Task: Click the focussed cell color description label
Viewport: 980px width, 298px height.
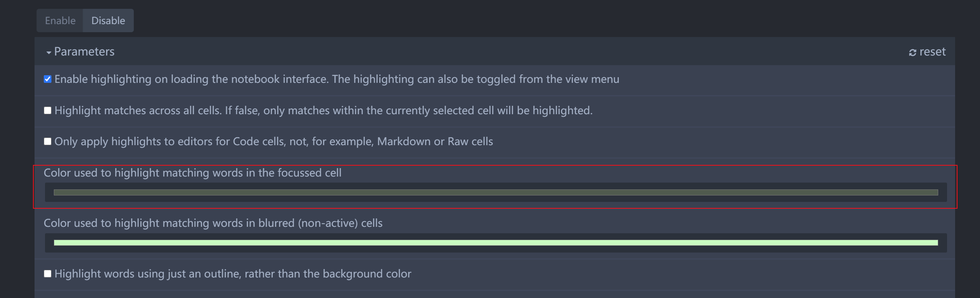Action: tap(192, 173)
